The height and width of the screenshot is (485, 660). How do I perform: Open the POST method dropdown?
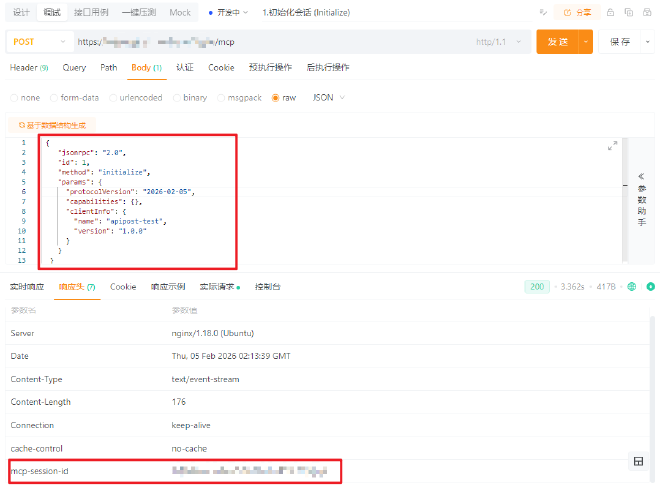(39, 43)
